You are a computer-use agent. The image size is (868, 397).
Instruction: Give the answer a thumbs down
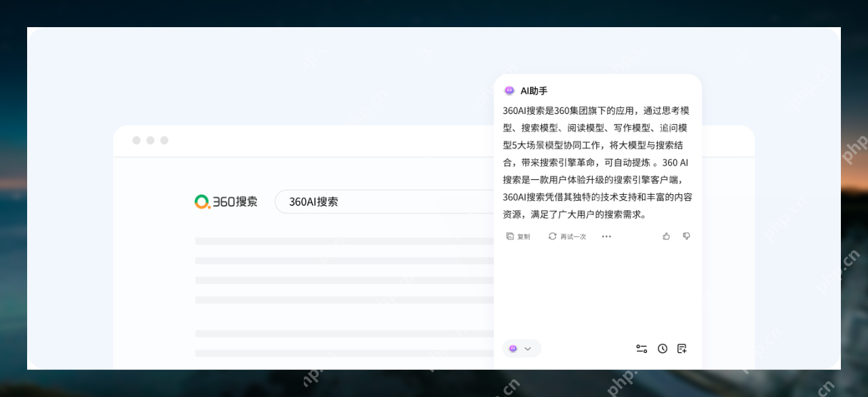tap(686, 236)
